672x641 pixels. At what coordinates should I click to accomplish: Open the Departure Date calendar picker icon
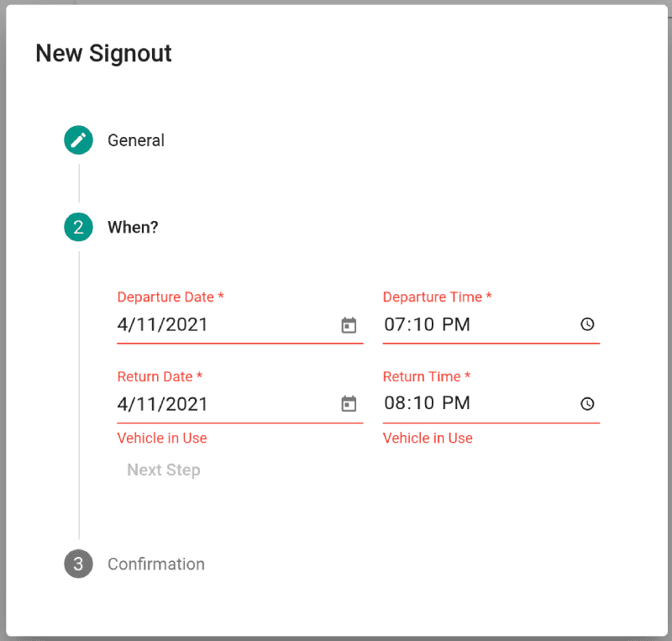(349, 325)
